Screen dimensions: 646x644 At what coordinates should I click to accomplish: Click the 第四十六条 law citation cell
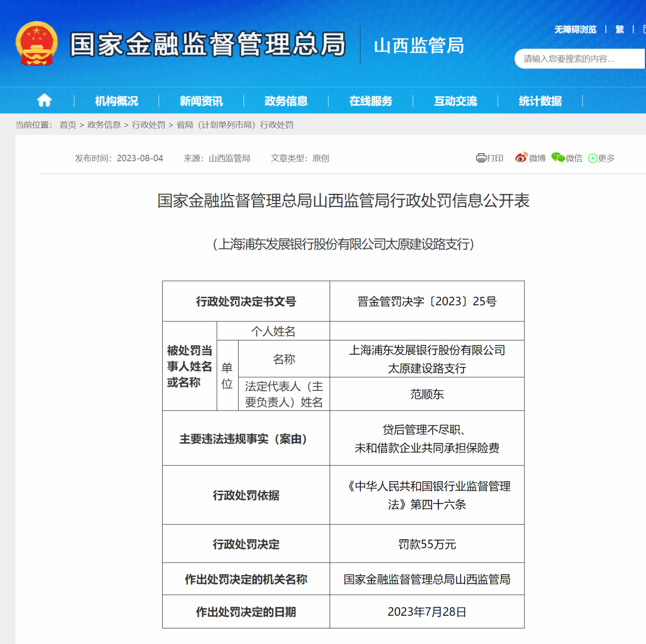coord(427,495)
